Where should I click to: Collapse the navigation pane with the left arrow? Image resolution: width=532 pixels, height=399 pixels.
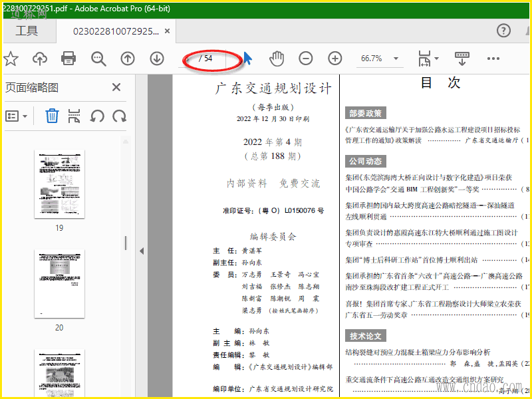[142, 251]
